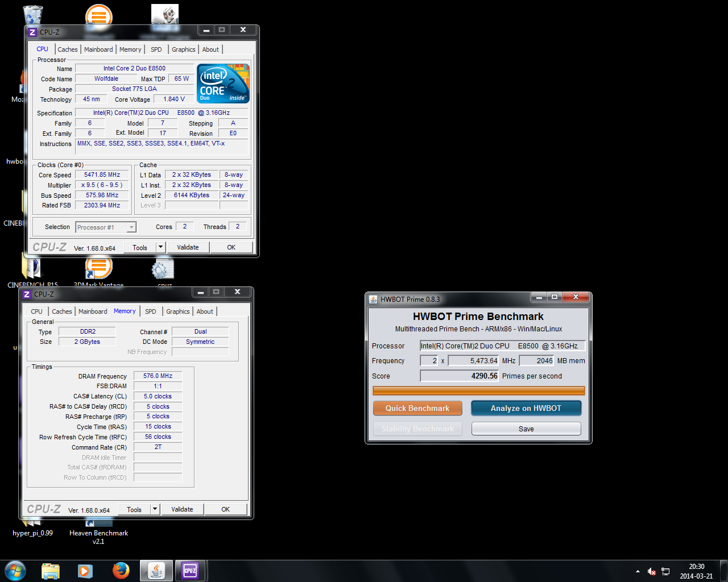The image size is (728, 582).
Task: Click Validate in the Memory tab window
Action: (182, 509)
